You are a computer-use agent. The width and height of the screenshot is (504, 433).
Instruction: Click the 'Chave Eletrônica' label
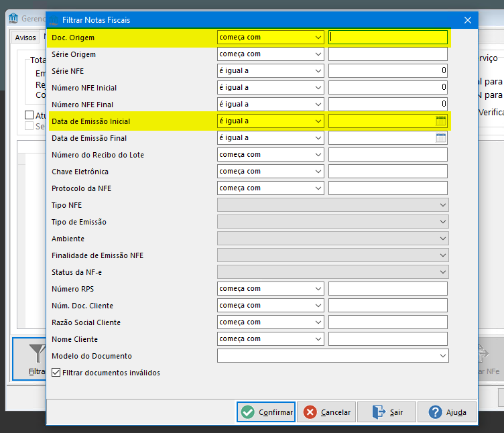(x=80, y=172)
